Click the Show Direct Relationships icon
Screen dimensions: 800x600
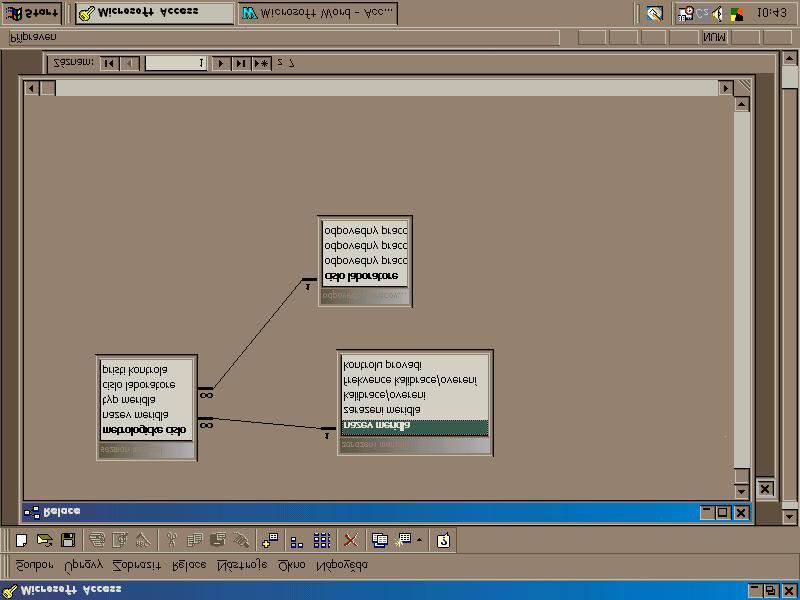point(297,540)
